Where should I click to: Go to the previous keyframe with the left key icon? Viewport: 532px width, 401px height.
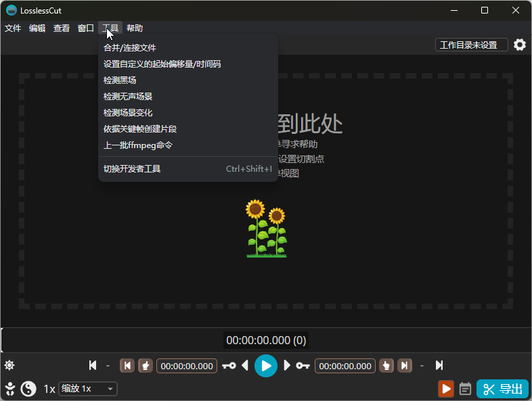(229, 366)
